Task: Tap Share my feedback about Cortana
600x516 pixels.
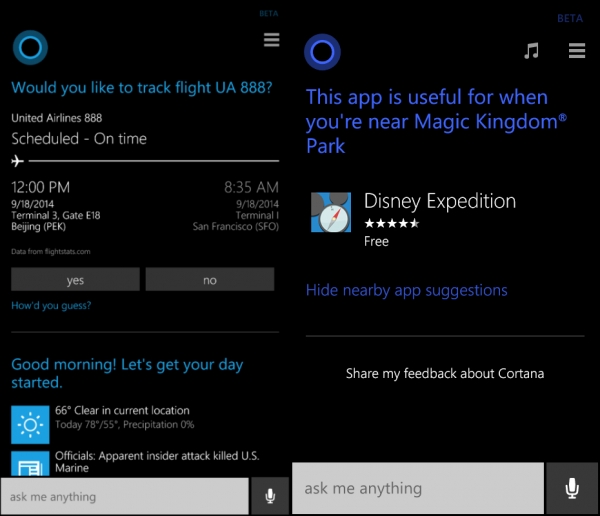Action: (x=445, y=373)
